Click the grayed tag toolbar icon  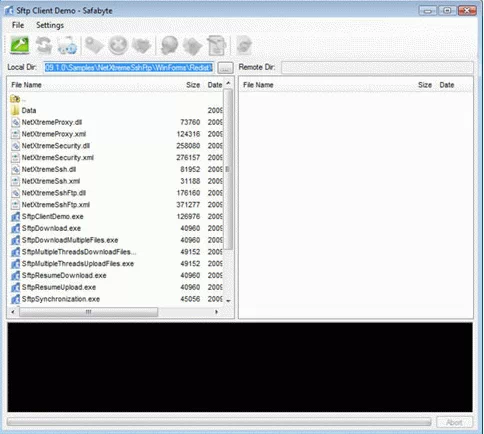(94, 45)
